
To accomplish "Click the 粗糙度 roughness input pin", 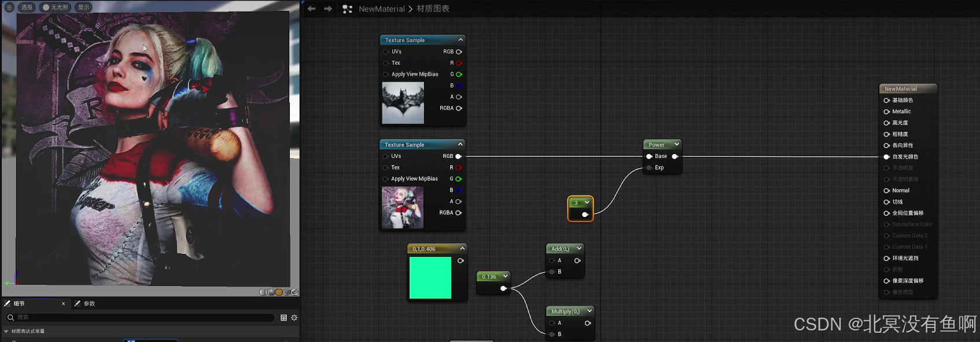I will (x=886, y=134).
